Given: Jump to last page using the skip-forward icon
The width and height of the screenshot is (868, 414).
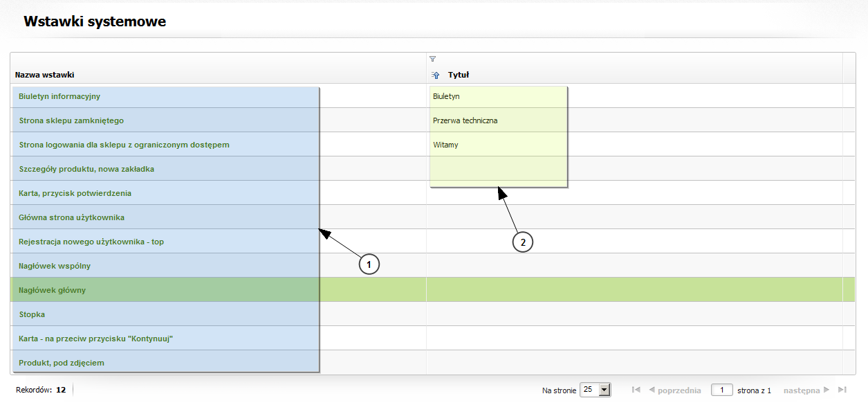Looking at the screenshot, I should click(842, 390).
